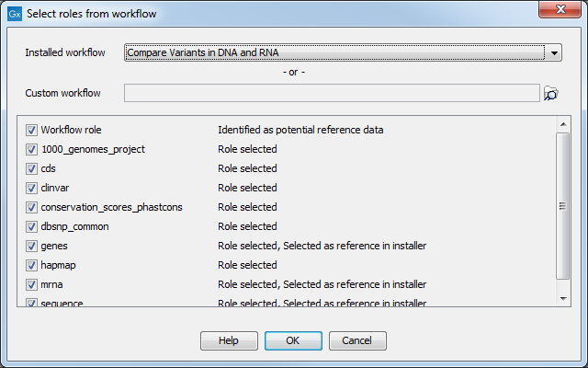Toggle the 1000_genomes_project checkbox

(32, 149)
